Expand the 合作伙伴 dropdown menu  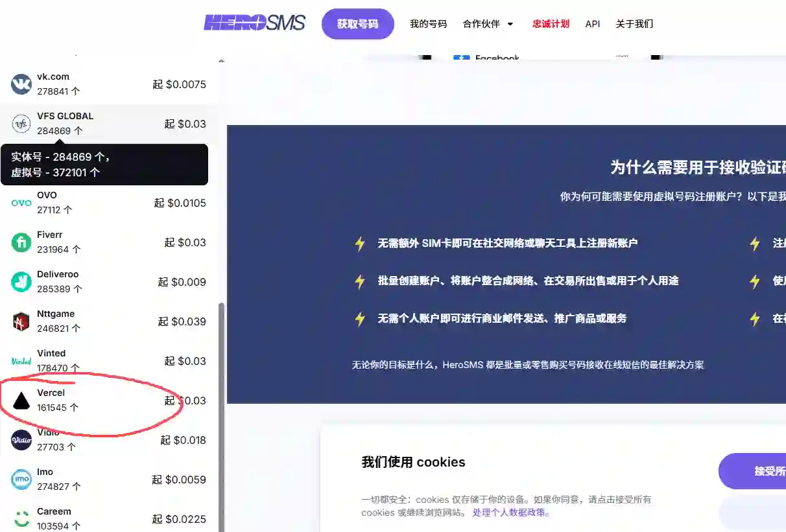coord(488,23)
